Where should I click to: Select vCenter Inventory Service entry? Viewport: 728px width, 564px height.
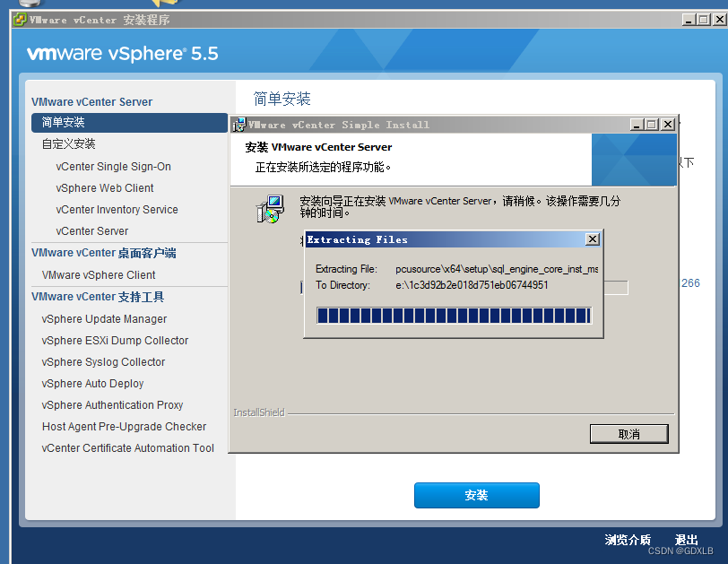click(x=117, y=209)
